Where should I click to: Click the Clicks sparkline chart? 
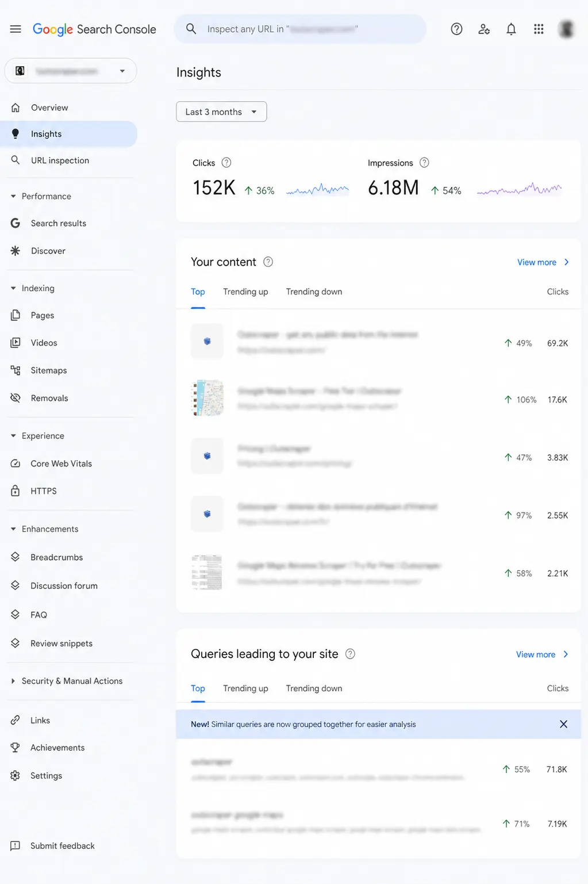(317, 189)
